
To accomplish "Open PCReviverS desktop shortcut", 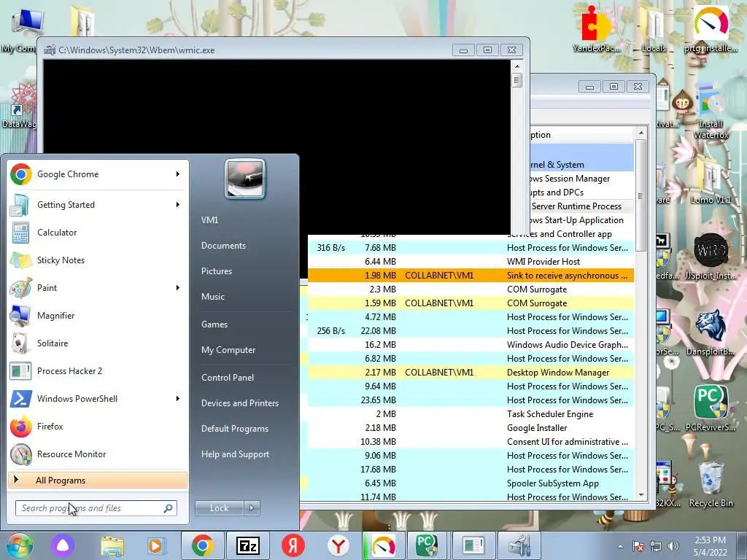I will pyautogui.click(x=711, y=408).
